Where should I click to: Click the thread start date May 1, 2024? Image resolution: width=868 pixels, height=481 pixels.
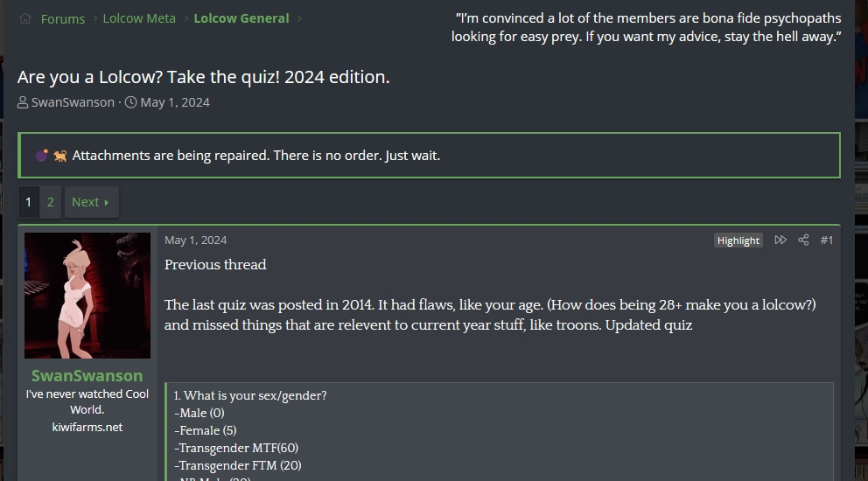[175, 102]
